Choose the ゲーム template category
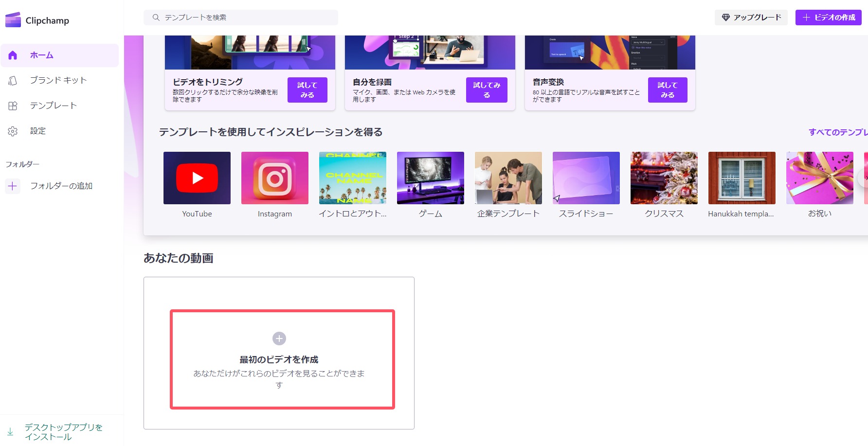The height and width of the screenshot is (446, 868). 431,178
